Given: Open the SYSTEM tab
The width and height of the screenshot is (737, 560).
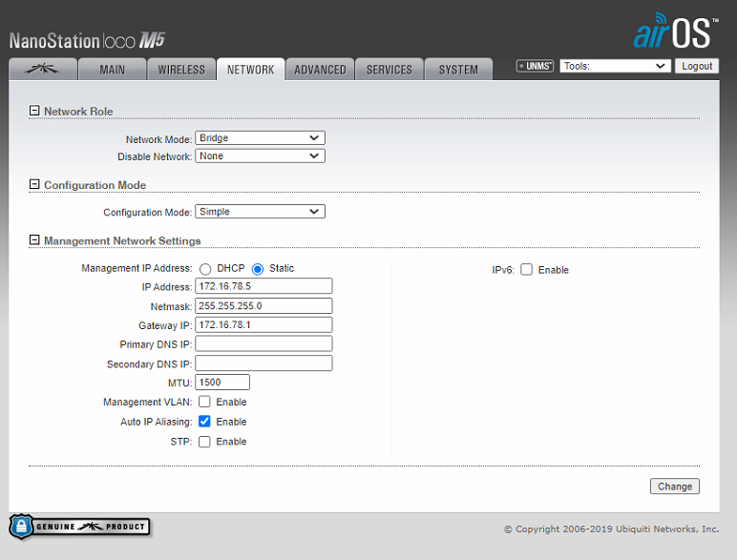Looking at the screenshot, I should 459,70.
